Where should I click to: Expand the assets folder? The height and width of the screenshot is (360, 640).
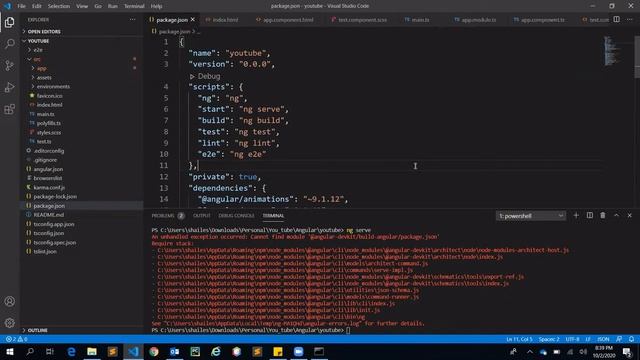coord(44,78)
